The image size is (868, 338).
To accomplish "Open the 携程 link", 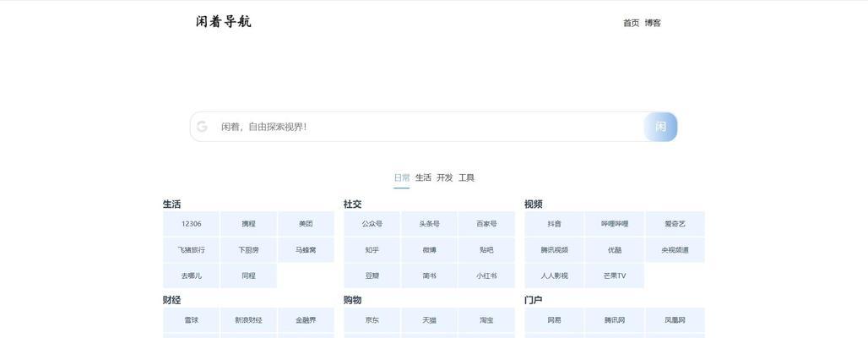I will [x=248, y=224].
